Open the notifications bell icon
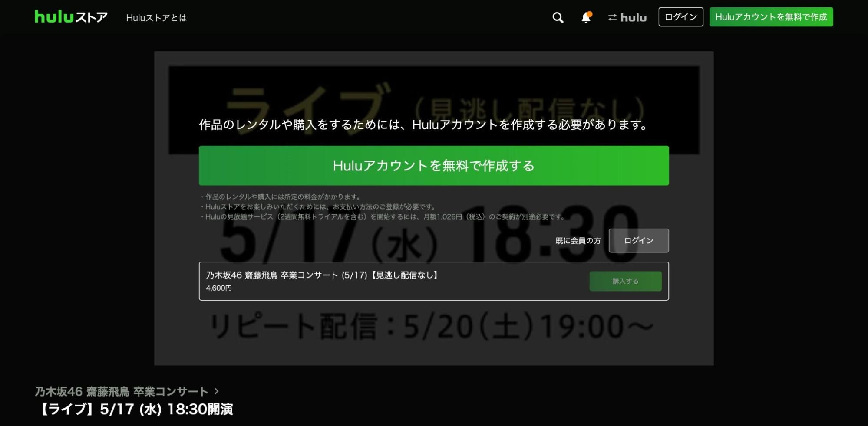Screen dimensions: 868x426 point(586,17)
